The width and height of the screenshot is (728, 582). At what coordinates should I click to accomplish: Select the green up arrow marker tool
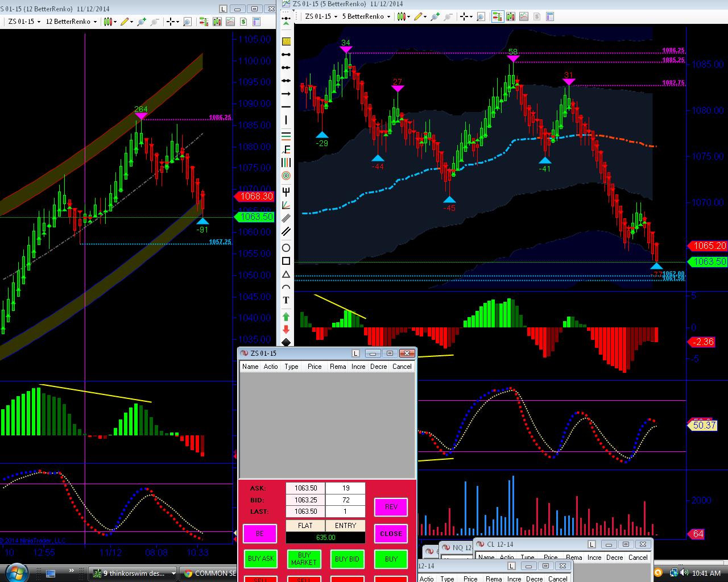coord(286,316)
